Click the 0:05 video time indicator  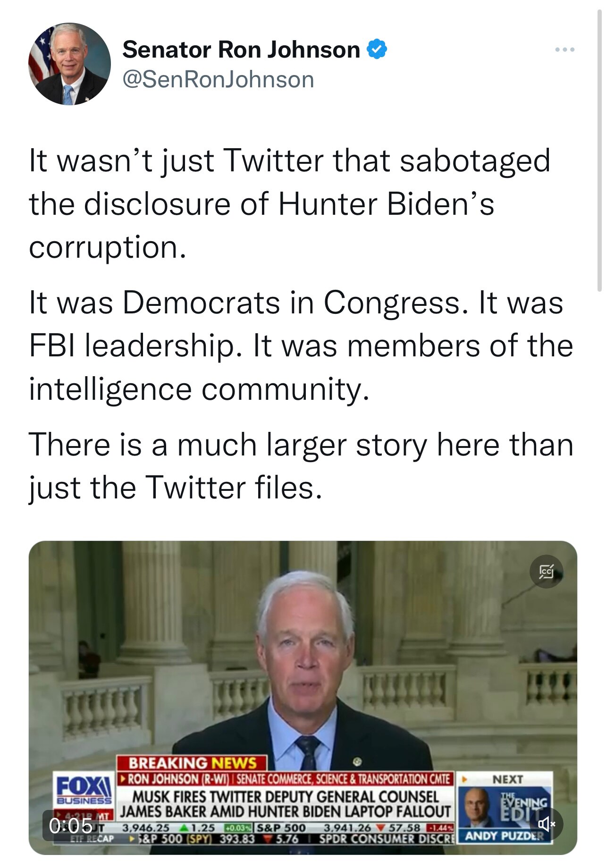coord(70,825)
